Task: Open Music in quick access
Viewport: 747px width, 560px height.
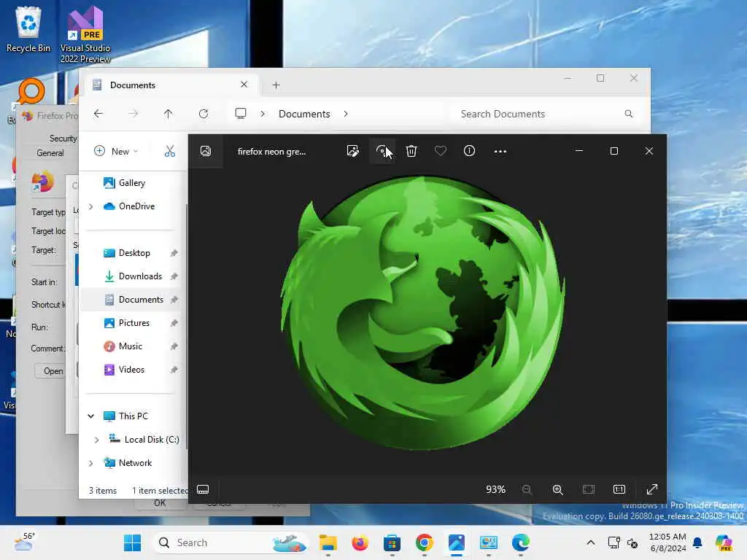Action: (x=130, y=346)
